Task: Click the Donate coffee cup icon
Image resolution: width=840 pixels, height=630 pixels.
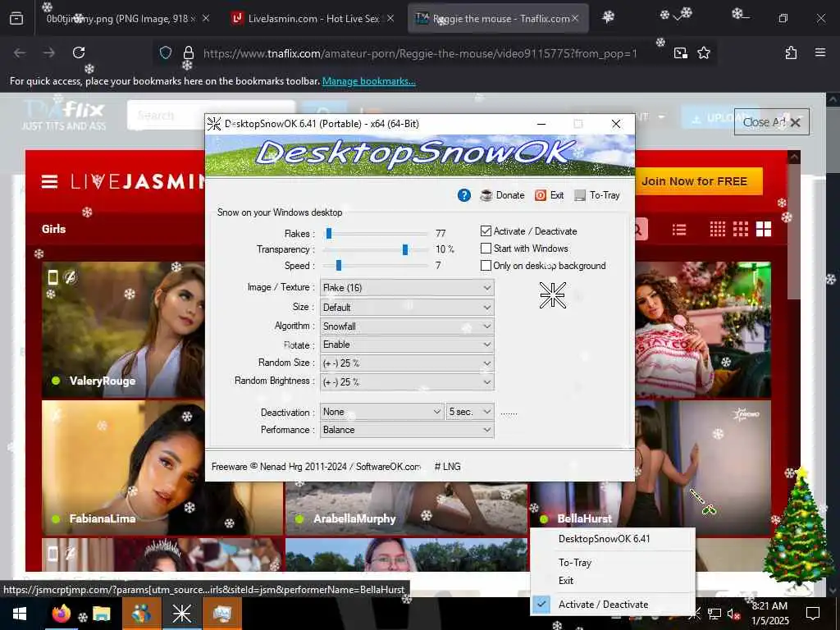Action: 486,195
